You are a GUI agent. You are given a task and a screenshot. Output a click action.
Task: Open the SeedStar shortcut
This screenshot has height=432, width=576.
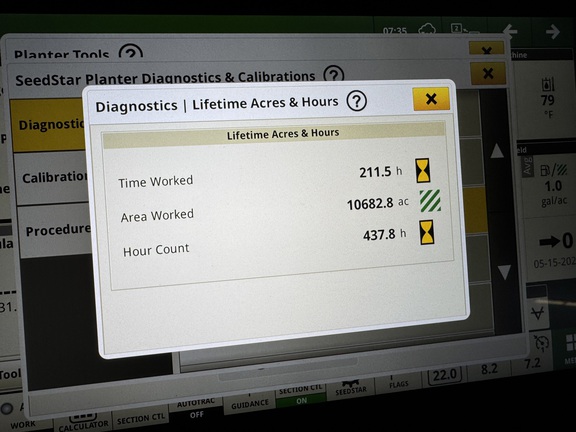[351, 388]
